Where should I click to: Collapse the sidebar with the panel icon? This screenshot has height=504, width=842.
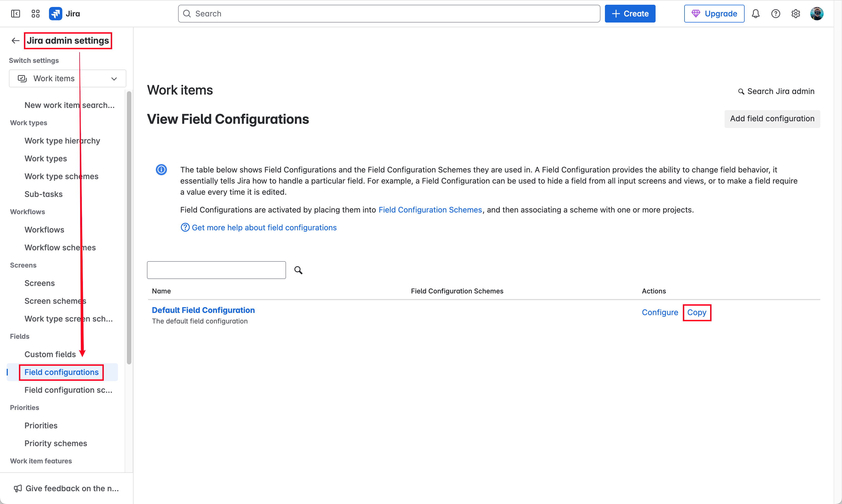(x=16, y=14)
